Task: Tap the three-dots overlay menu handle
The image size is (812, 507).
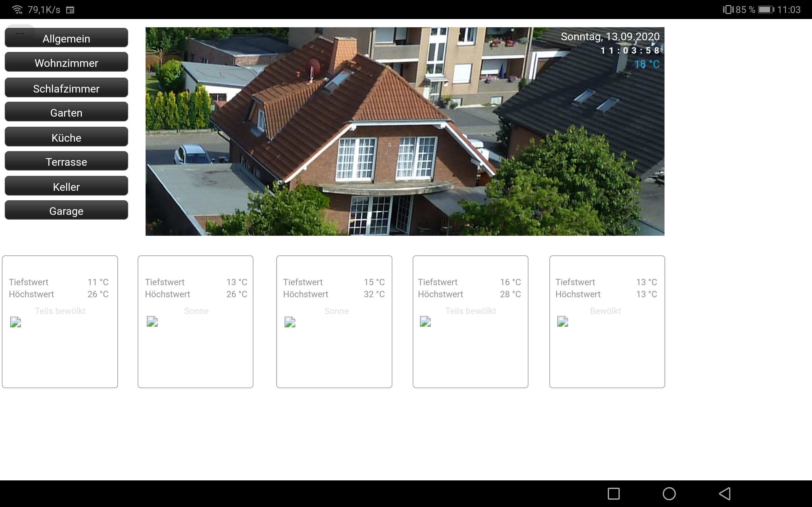Action: (x=20, y=33)
